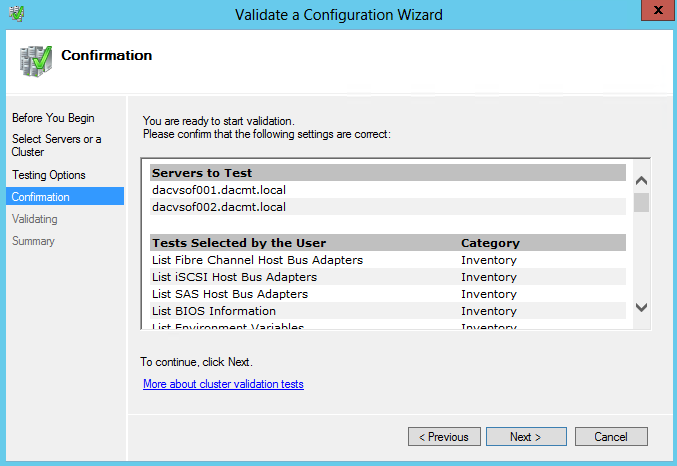Go to Before You Begin step

(x=53, y=118)
